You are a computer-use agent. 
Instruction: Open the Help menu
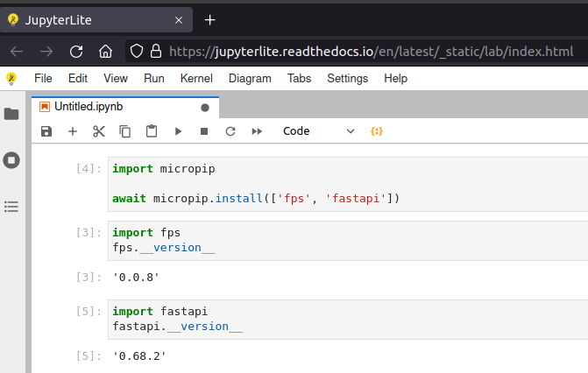click(395, 78)
